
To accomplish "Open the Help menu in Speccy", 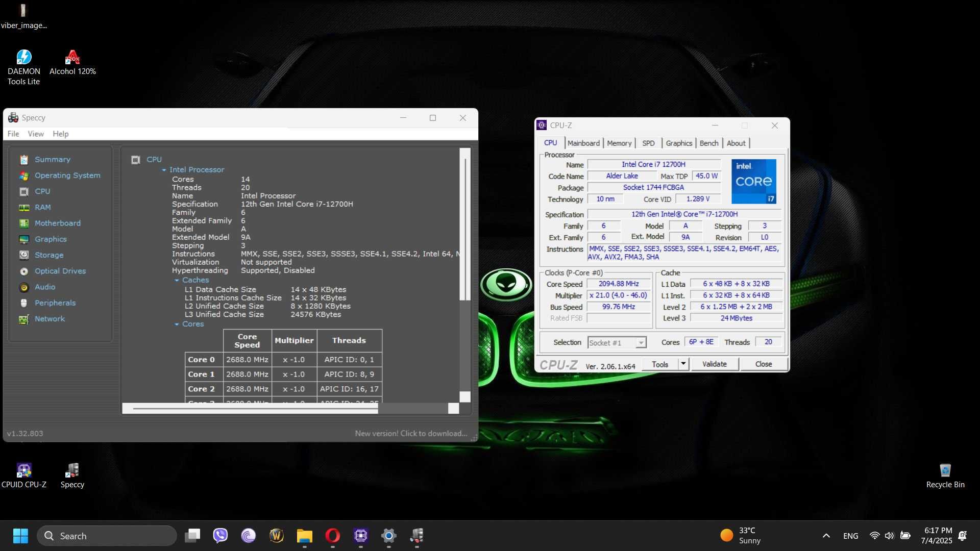I will (60, 134).
